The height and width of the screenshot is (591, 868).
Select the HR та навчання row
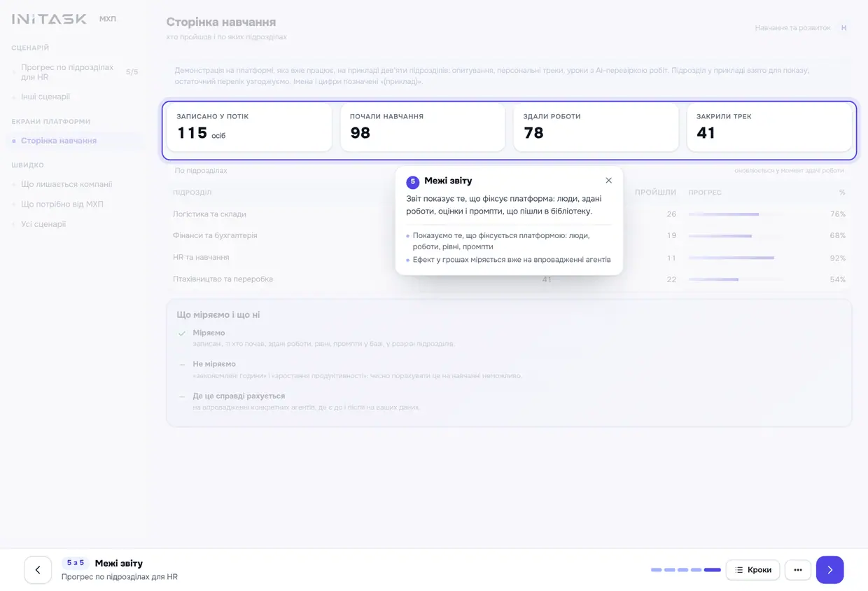(x=509, y=258)
